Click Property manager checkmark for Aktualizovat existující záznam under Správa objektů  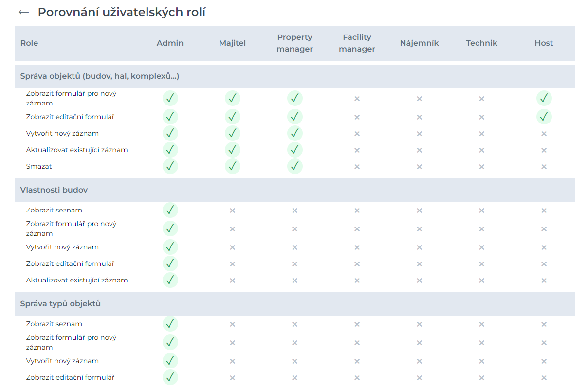[x=294, y=150]
